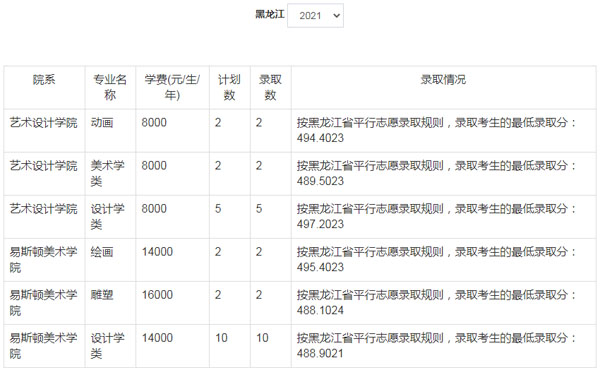Click the 黑龙江 province label
The width and height of the screenshot is (600, 370).
[x=270, y=15]
